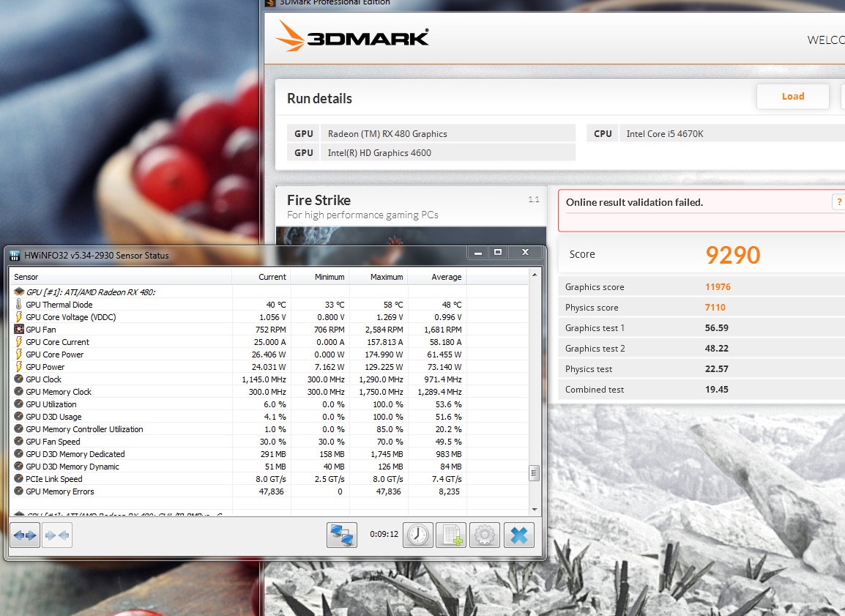845x616 pixels.
Task: Click the fan icon beside GPU Fan
Action: (x=19, y=330)
